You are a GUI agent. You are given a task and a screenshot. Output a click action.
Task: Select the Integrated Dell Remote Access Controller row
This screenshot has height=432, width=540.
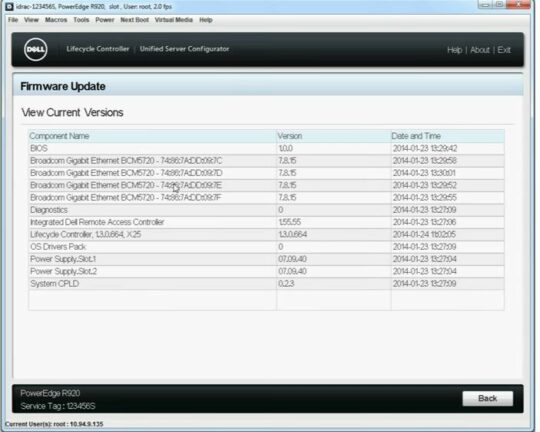click(x=267, y=222)
